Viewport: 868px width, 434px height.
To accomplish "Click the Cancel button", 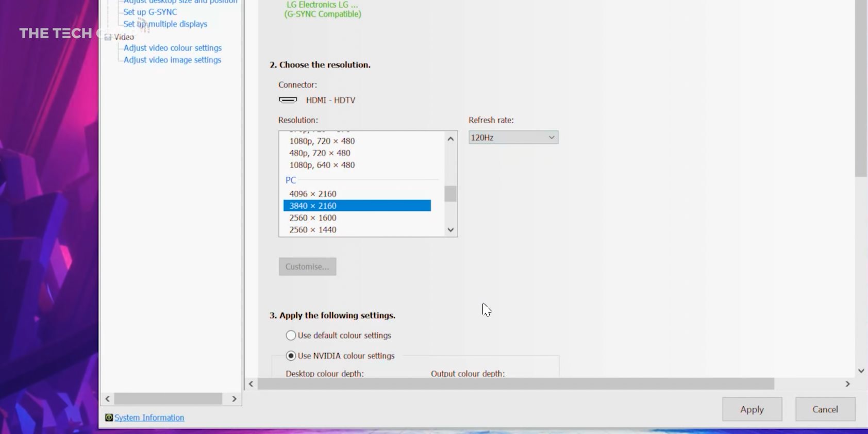I will pyautogui.click(x=825, y=409).
